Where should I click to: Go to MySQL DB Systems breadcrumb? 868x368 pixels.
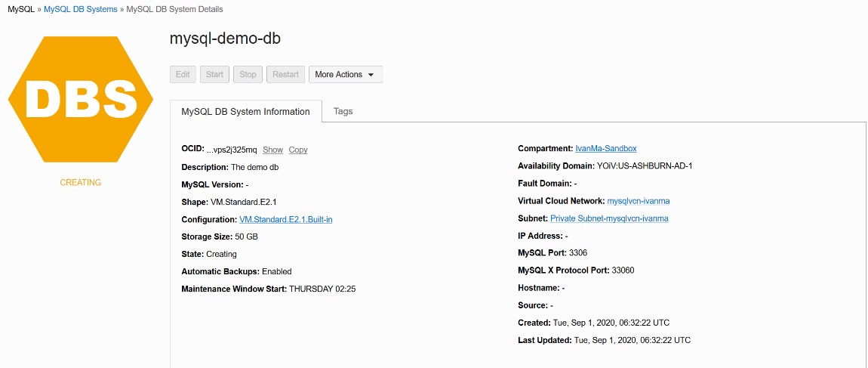(x=81, y=9)
